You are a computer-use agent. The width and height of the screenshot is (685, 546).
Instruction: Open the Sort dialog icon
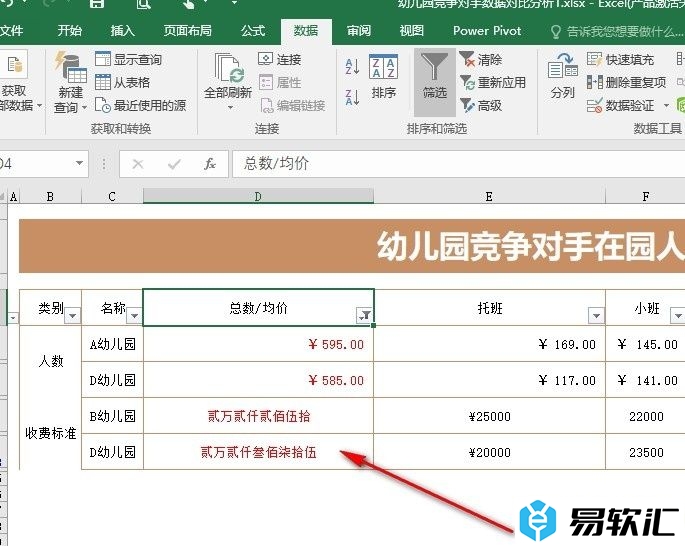(x=384, y=76)
